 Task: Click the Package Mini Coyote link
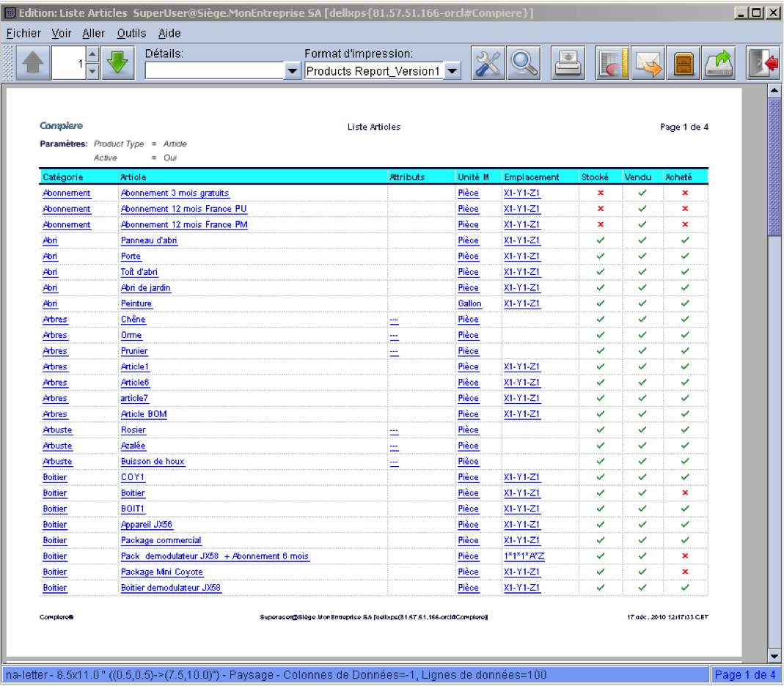[x=162, y=572]
